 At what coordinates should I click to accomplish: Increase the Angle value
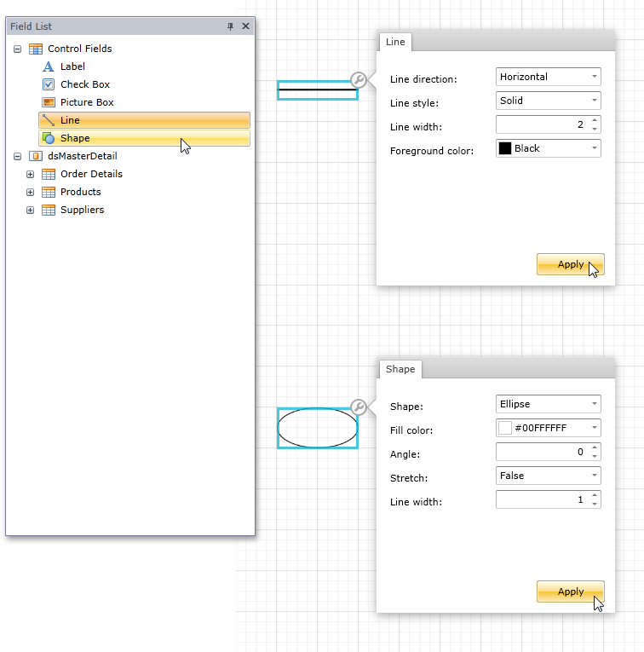595,447
